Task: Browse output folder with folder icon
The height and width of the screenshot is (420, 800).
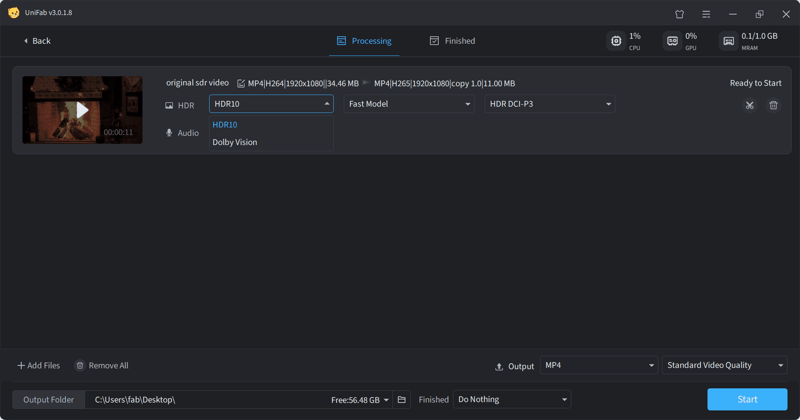Action: [x=402, y=400]
